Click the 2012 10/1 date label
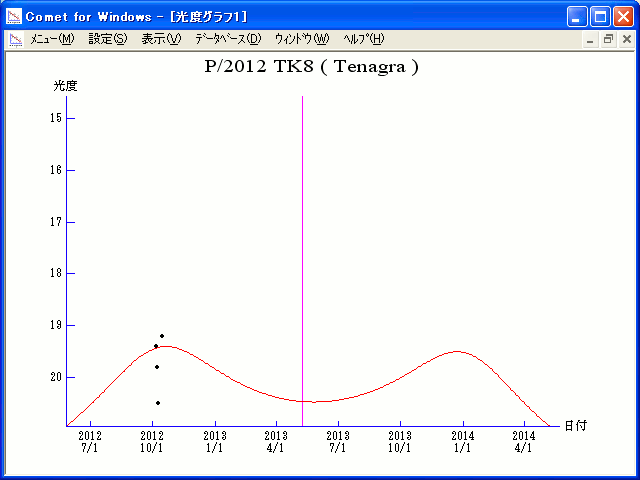 152,442
